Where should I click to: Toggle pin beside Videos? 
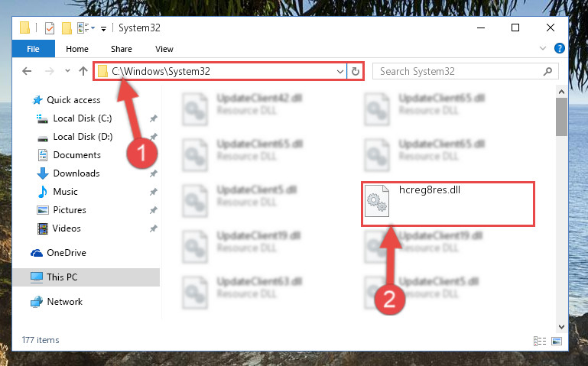153,228
